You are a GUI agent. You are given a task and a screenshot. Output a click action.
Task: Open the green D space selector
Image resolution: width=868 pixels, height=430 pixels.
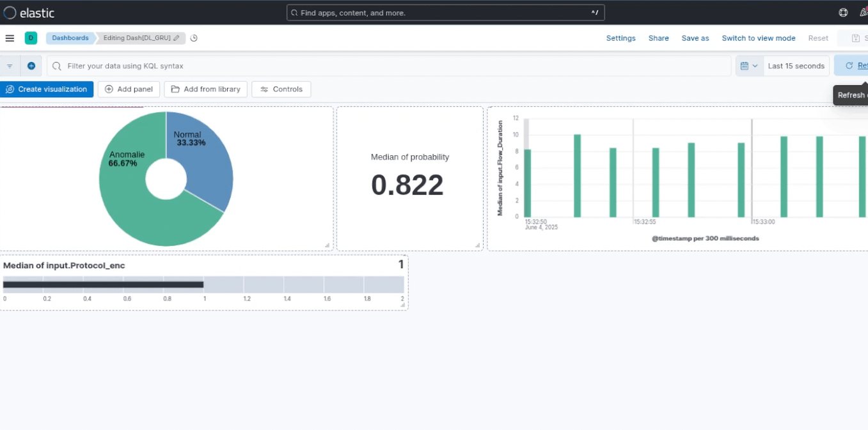tap(31, 38)
